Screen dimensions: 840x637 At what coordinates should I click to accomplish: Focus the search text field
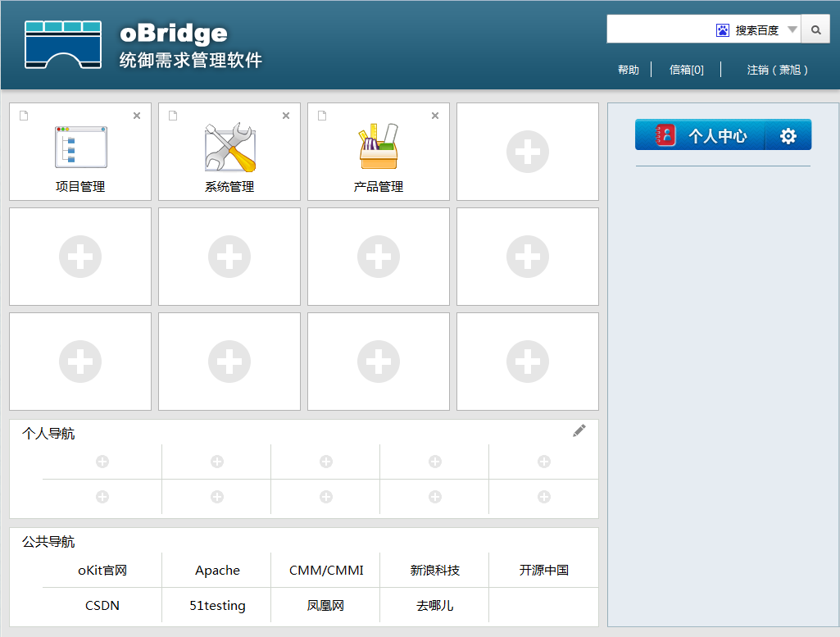[x=660, y=30]
